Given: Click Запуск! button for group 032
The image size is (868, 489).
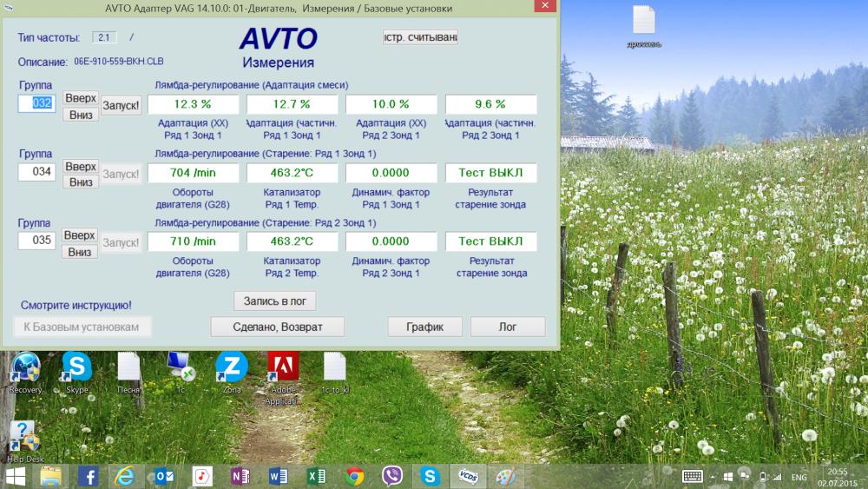Looking at the screenshot, I should (x=122, y=105).
